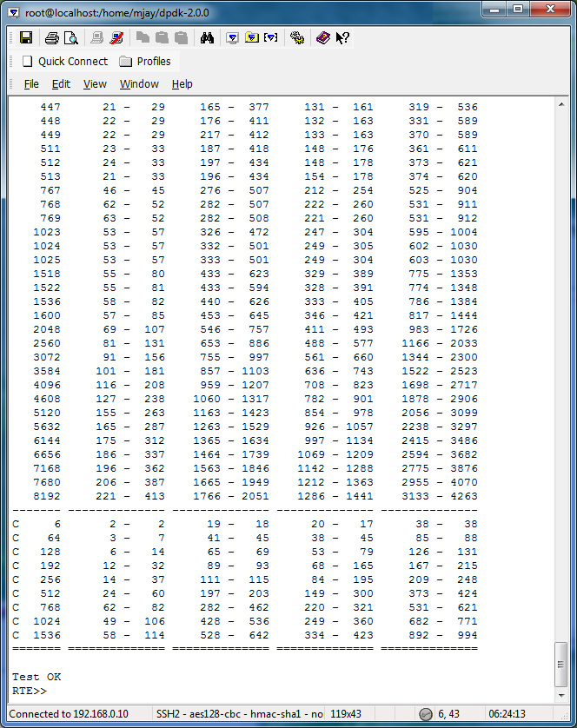Click the value '4263' in the last column

pos(464,496)
